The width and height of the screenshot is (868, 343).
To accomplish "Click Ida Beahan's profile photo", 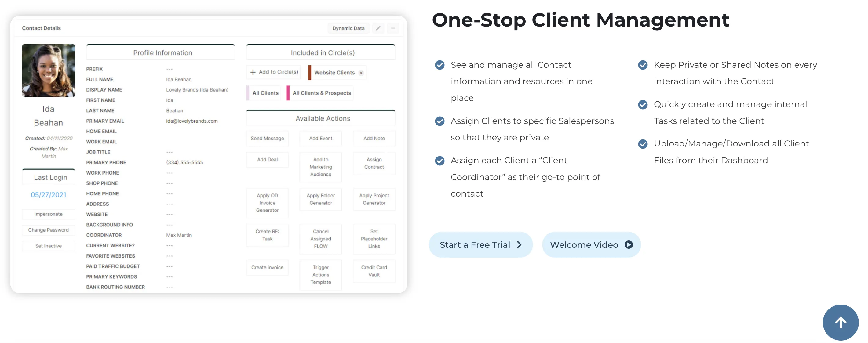I will (48, 70).
